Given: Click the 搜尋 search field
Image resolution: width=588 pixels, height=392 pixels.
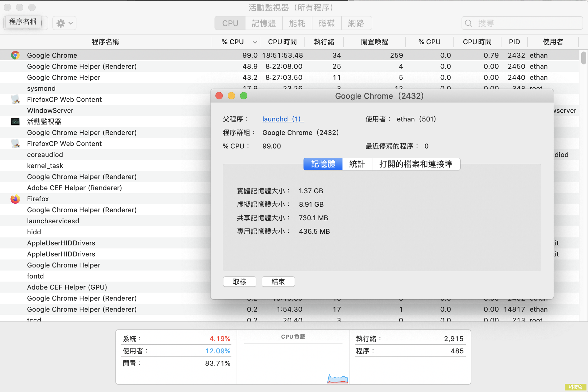Looking at the screenshot, I should 522,23.
